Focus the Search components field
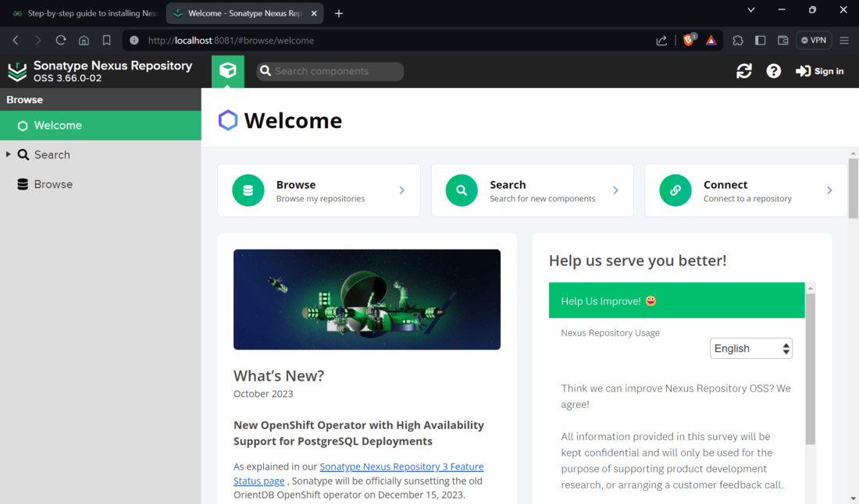Viewport: 859px width, 504px height. [330, 71]
